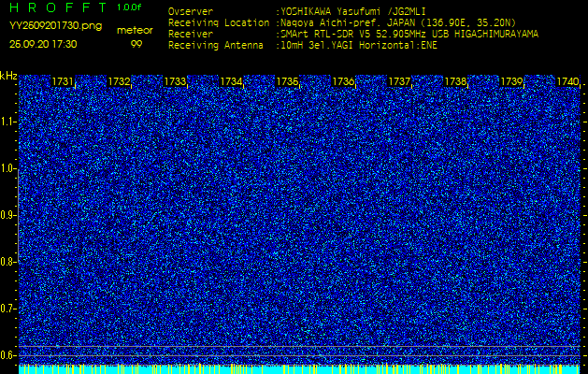This screenshot has height=374, width=588.
Task: Click the file name YY2509201730.png
Action: point(55,26)
